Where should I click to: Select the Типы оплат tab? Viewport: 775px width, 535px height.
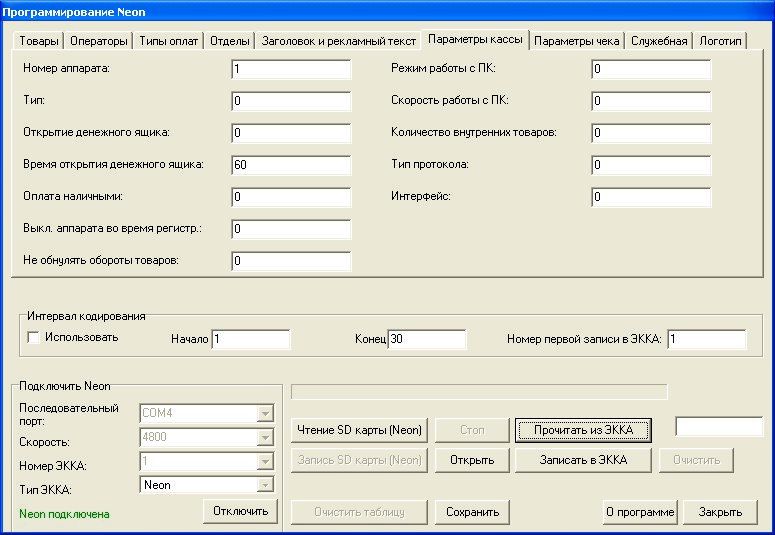(x=168, y=41)
